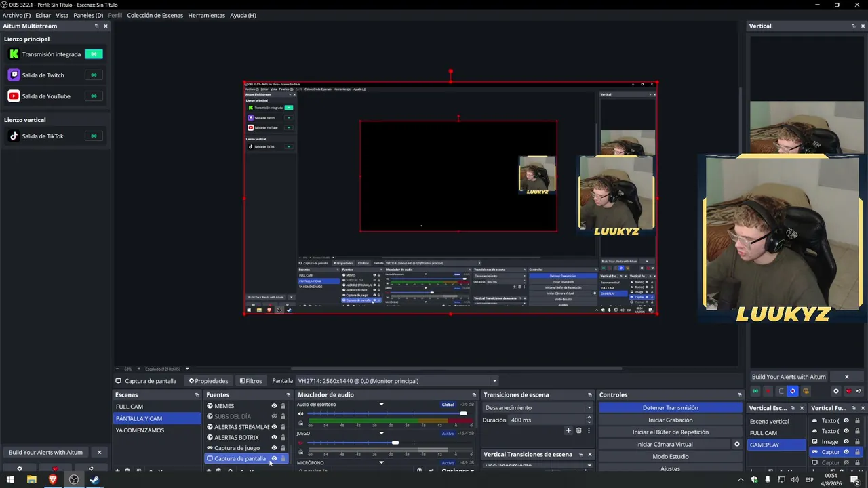This screenshot has width=868, height=488.
Task: Undock the Aitum Multistream panel
Action: click(x=96, y=26)
